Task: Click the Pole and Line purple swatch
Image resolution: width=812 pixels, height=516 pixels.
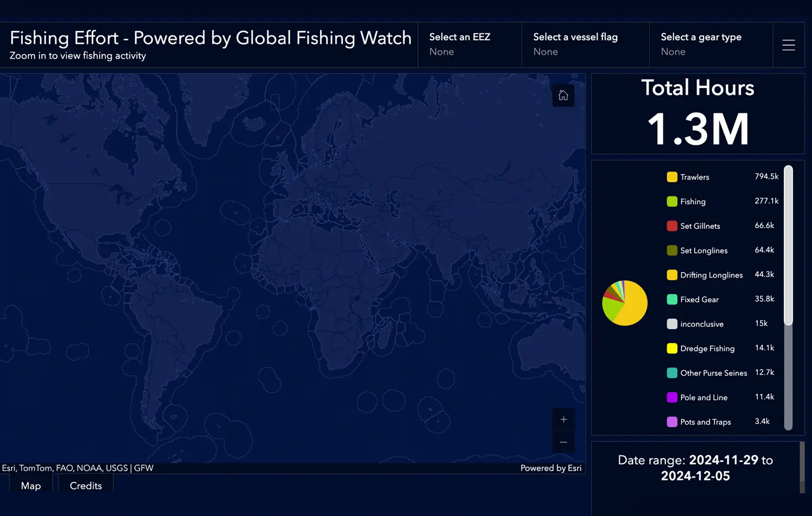Action: pyautogui.click(x=672, y=397)
